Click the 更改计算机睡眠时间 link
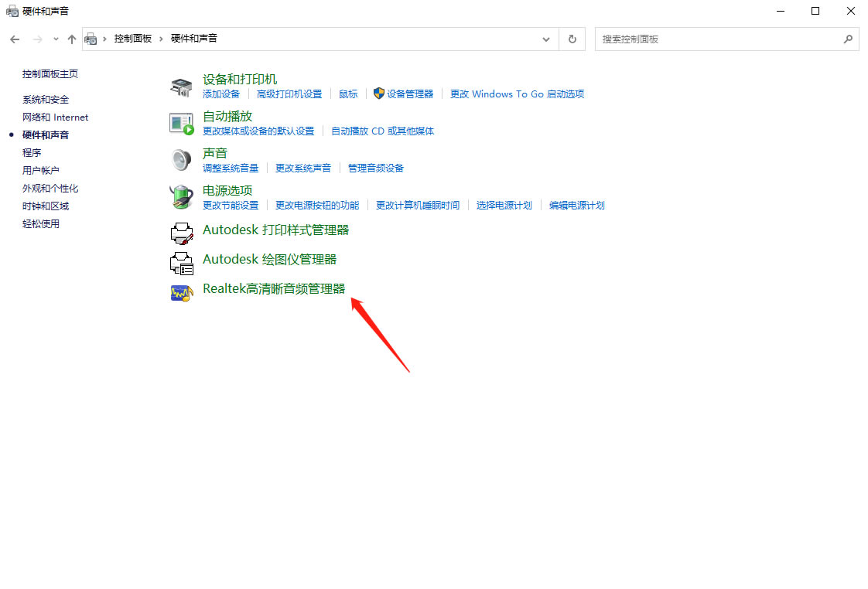Screen dimensions: 868x589 tap(418, 206)
